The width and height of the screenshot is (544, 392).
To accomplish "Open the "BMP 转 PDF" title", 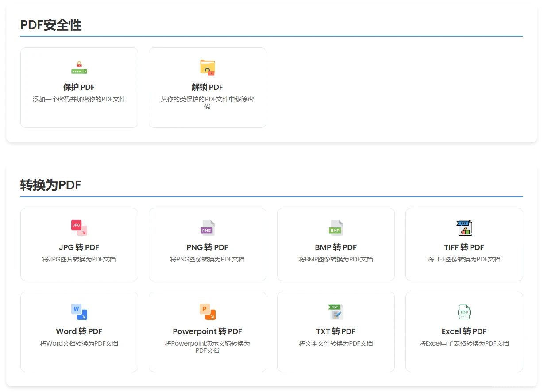I will [336, 247].
